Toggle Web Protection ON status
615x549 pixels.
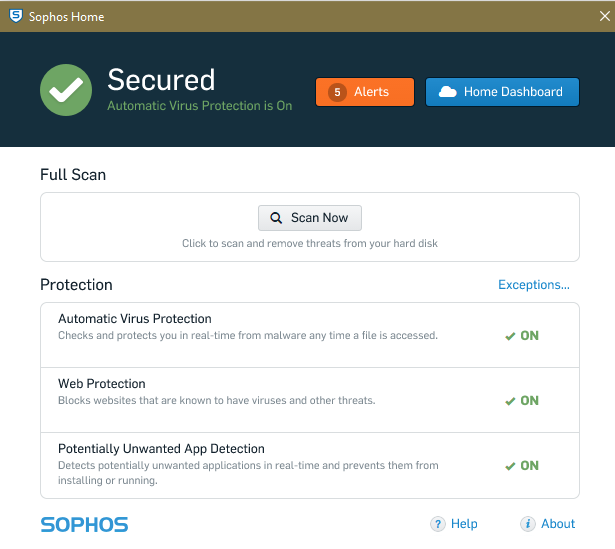point(522,401)
